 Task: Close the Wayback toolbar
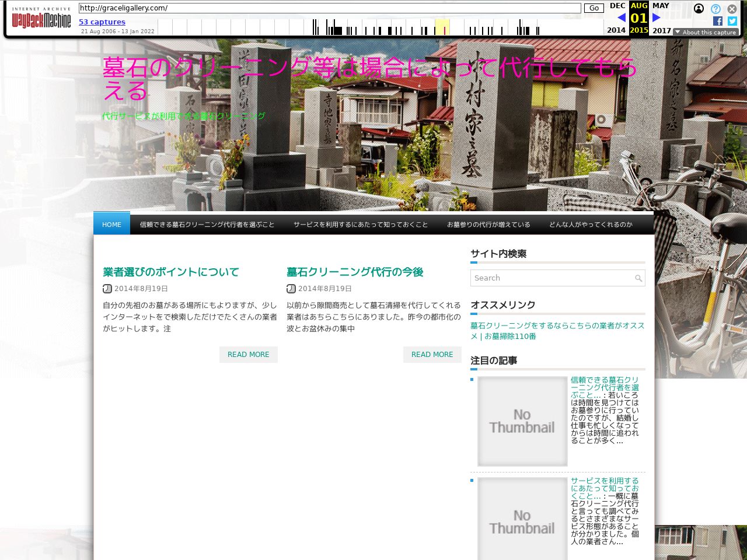point(732,9)
